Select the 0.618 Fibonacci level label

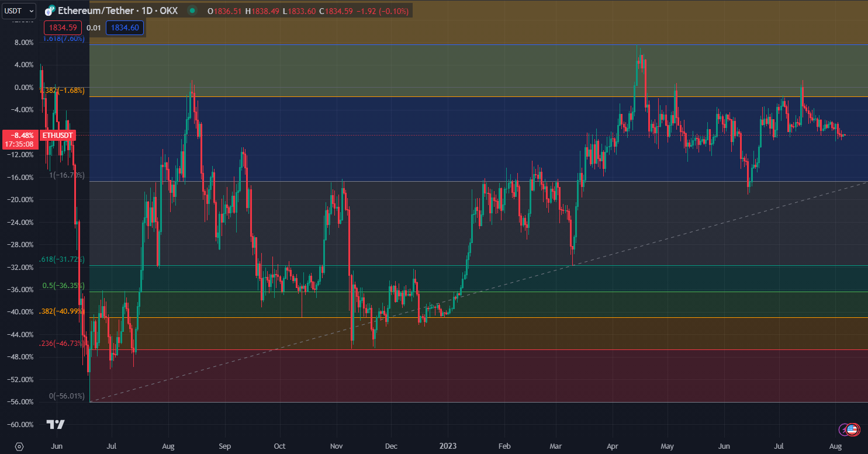[62, 259]
